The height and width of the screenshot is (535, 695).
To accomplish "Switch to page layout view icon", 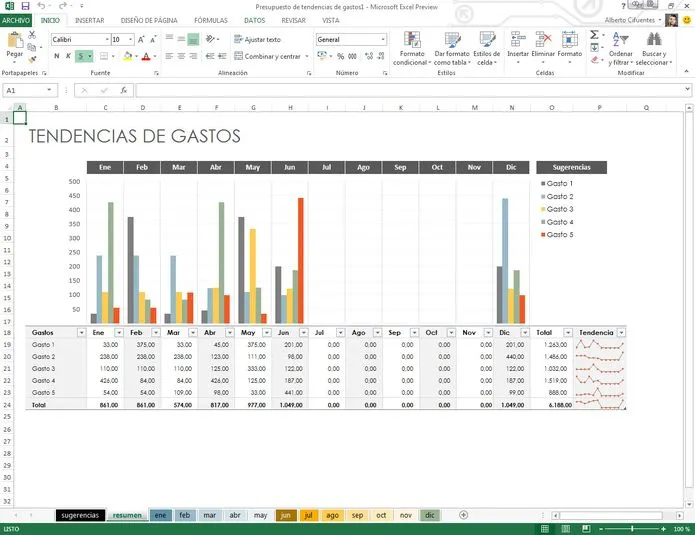I will click(x=566, y=529).
